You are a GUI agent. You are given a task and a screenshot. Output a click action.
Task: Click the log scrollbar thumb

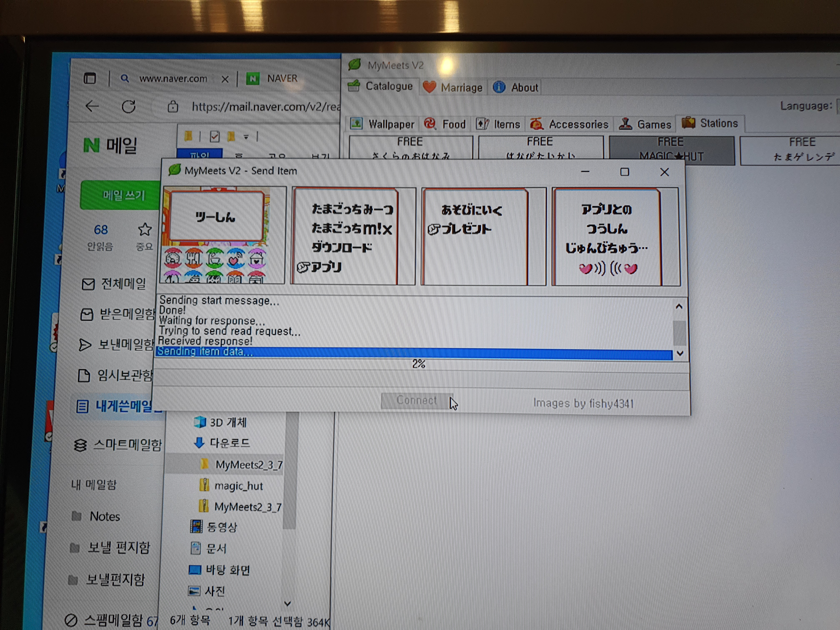679,333
